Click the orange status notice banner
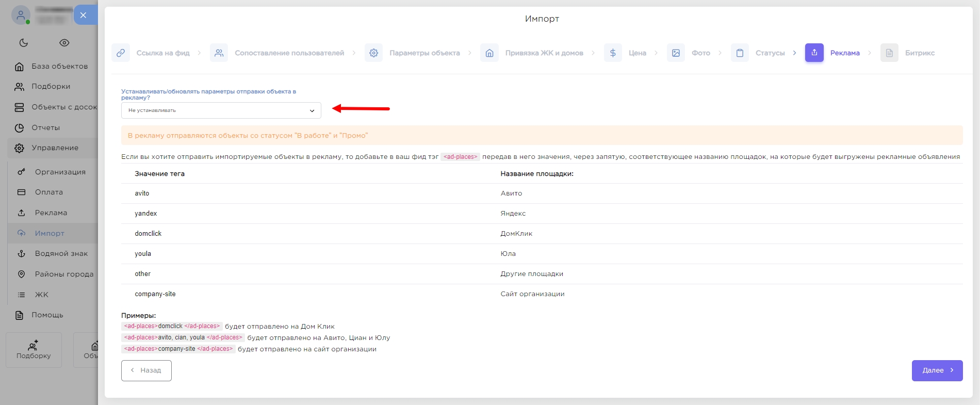 point(542,135)
